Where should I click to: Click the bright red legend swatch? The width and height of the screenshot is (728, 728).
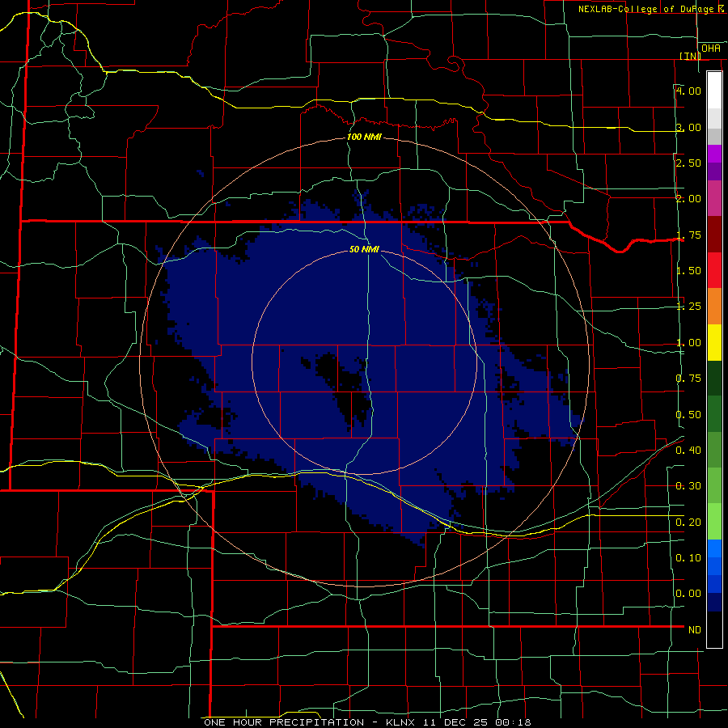(x=714, y=270)
